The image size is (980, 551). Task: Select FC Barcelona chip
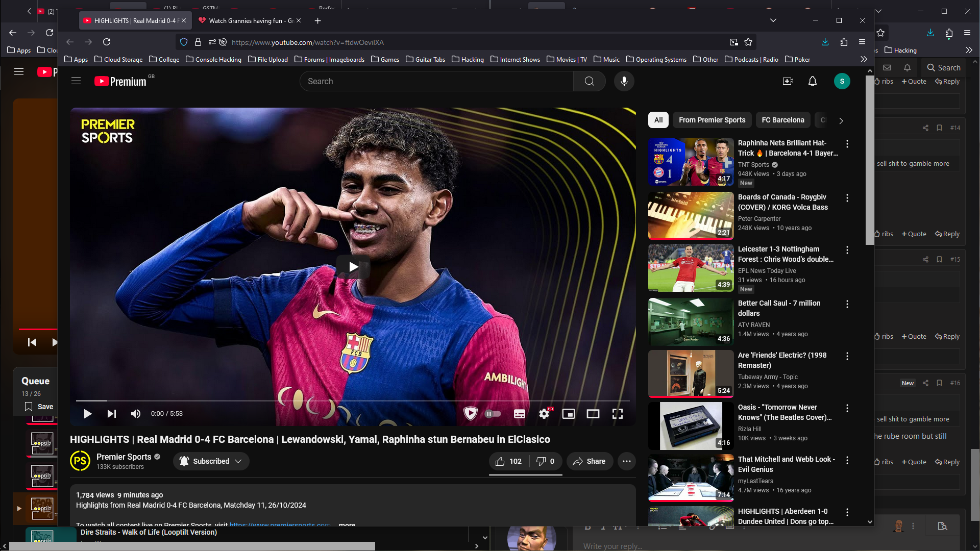point(783,120)
